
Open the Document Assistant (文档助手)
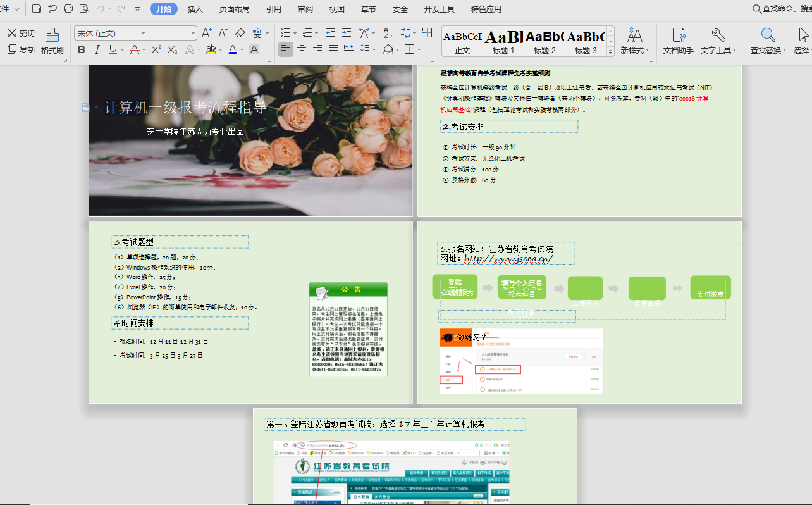679,41
